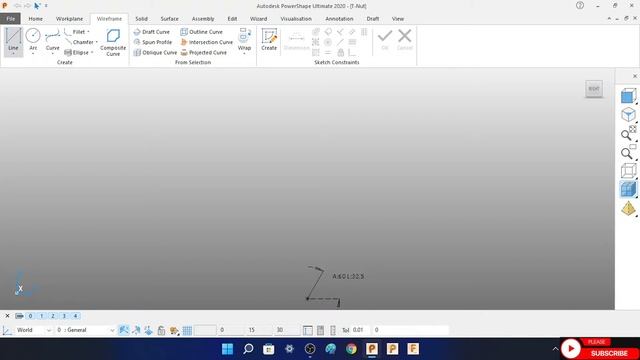This screenshot has height=360, width=640.
Task: Open PowerShape Help question mark icon
Action: pyautogui.click(x=580, y=6)
